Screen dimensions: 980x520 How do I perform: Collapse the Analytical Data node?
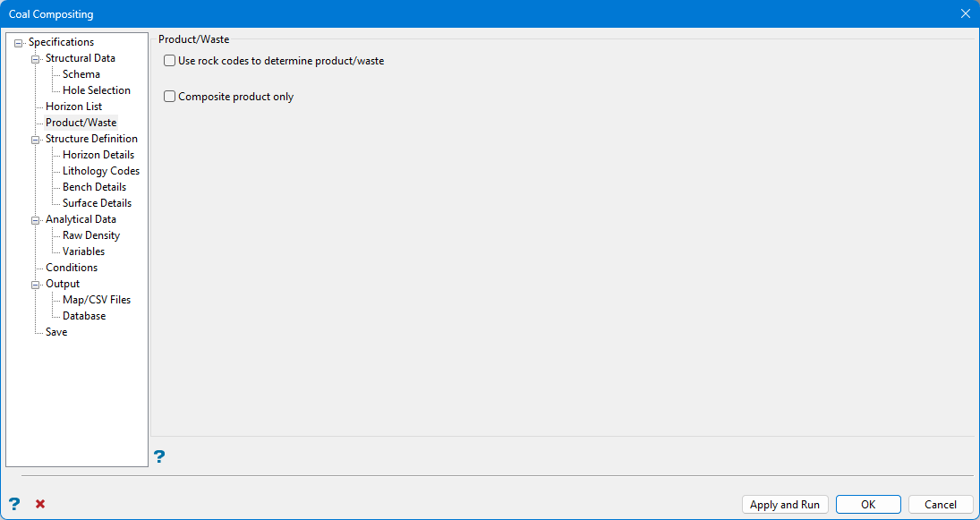pos(36,220)
